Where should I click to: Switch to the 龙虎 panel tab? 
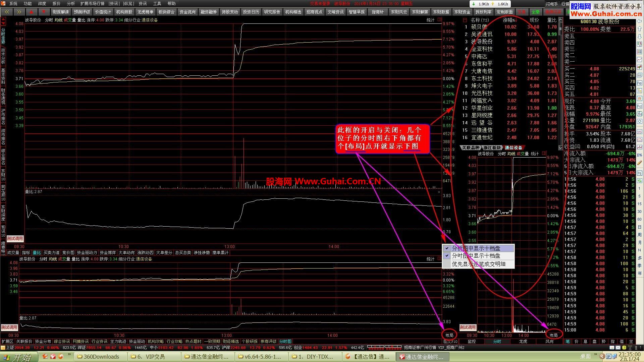[x=523, y=342]
